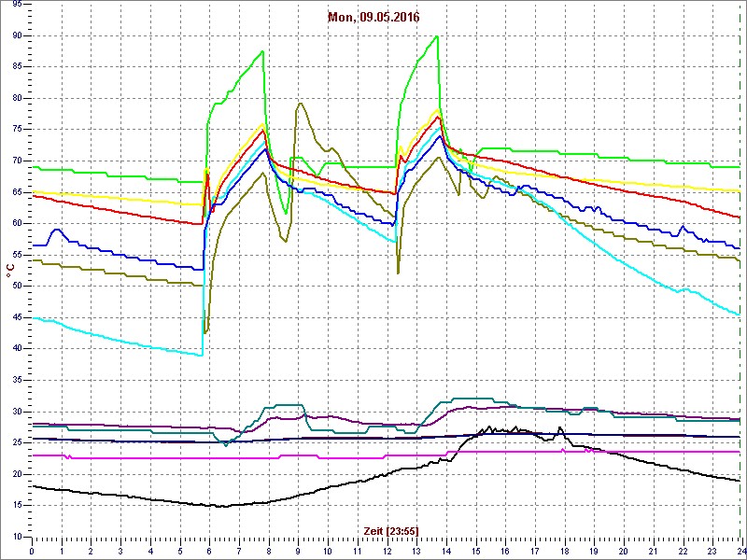The image size is (747, 560).
Task: Click the Zeit [23:55] time axis label
Action: click(x=391, y=530)
